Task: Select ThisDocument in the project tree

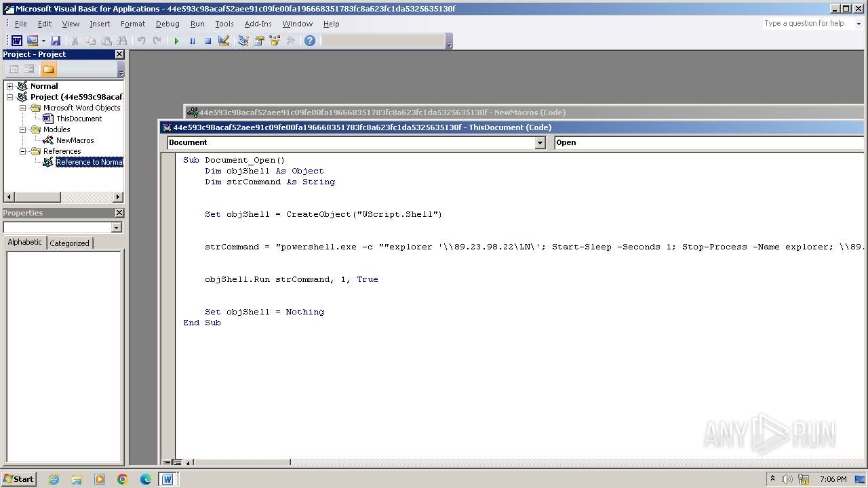Action: (79, 119)
